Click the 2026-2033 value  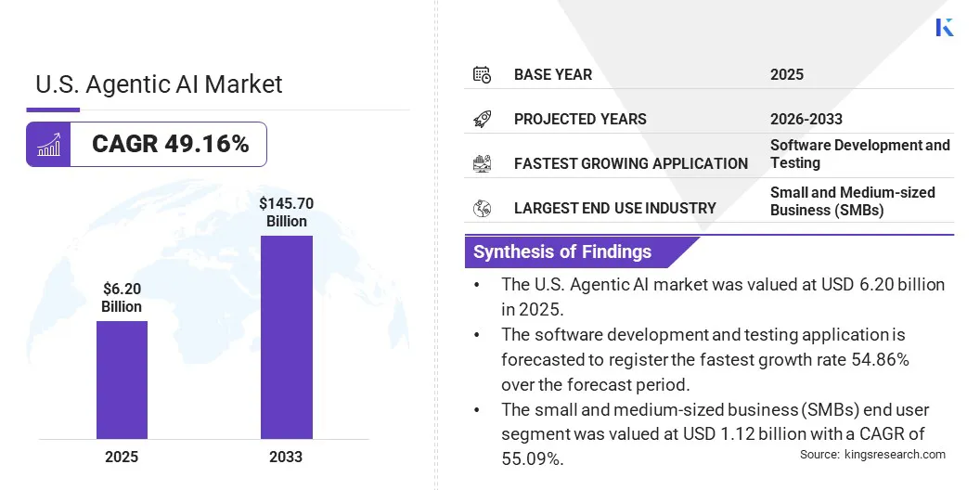click(x=806, y=119)
